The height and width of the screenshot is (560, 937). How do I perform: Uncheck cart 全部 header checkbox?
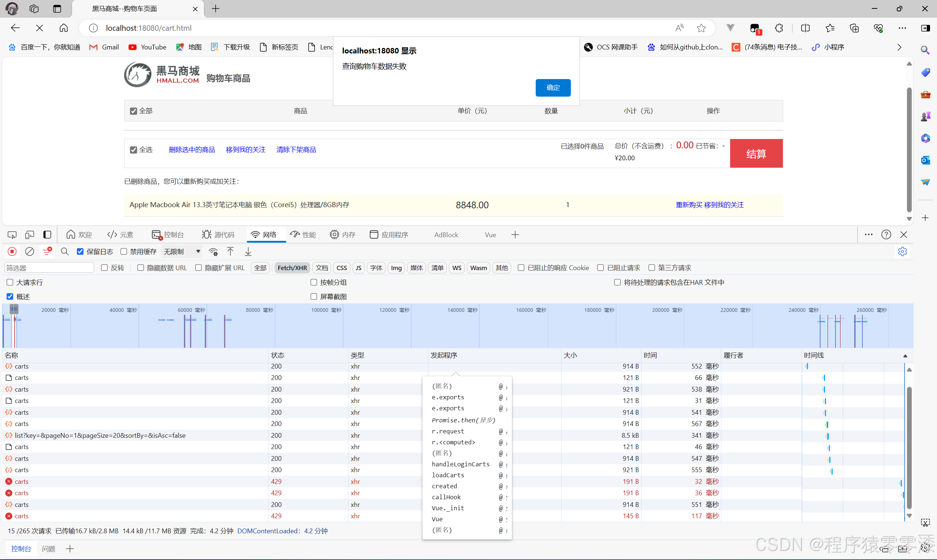(x=133, y=111)
